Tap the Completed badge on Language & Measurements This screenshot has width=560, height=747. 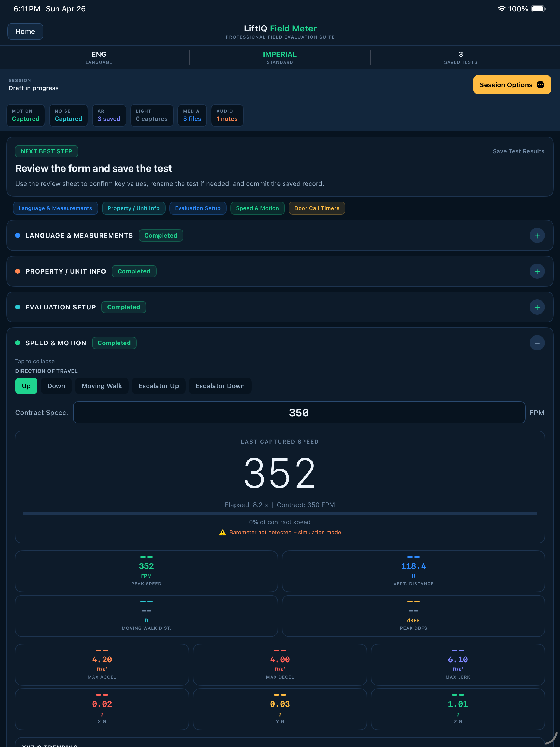161,235
